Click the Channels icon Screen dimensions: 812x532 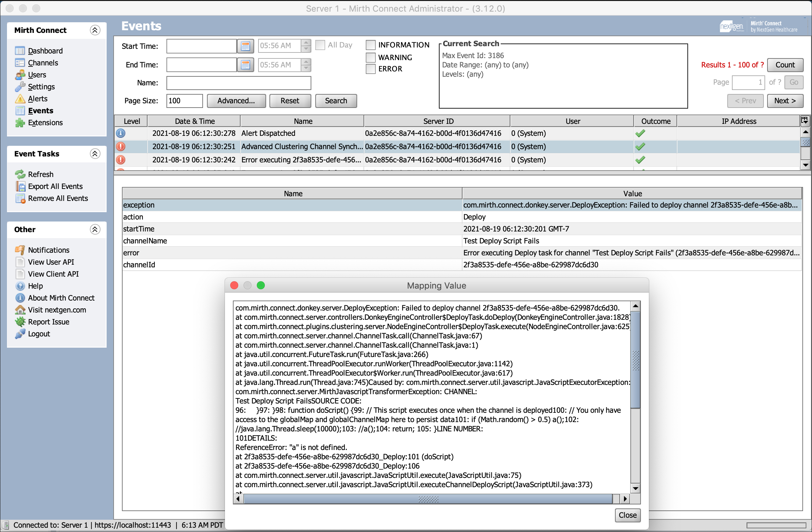click(20, 63)
